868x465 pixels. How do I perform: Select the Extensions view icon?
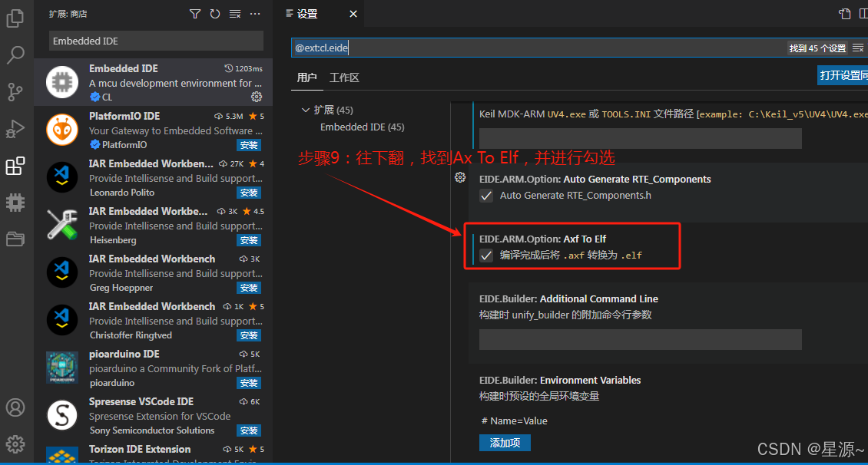15,166
